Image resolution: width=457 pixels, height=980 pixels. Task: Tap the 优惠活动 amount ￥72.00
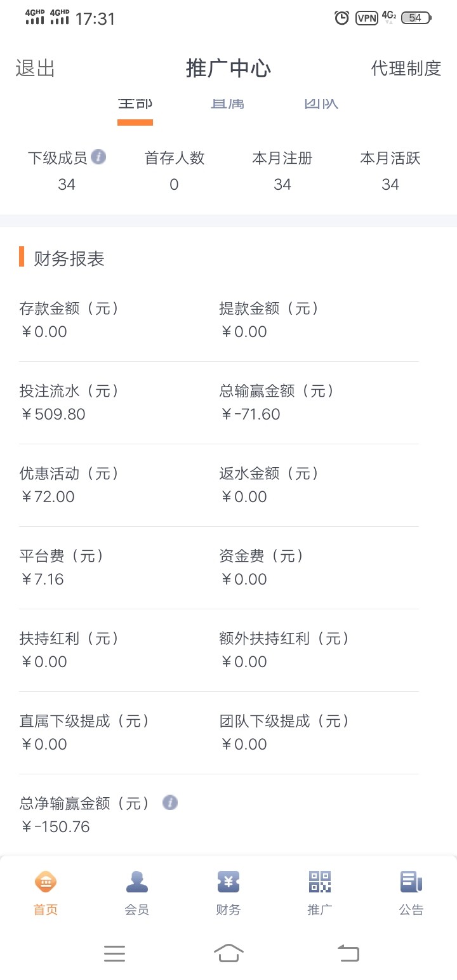pyautogui.click(x=48, y=497)
